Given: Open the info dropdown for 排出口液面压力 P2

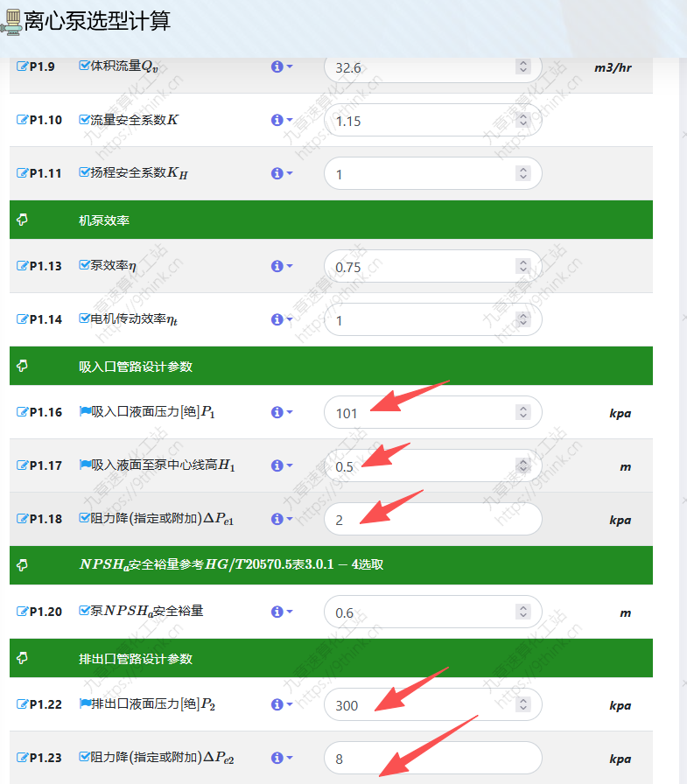Looking at the screenshot, I should pyautogui.click(x=282, y=704).
